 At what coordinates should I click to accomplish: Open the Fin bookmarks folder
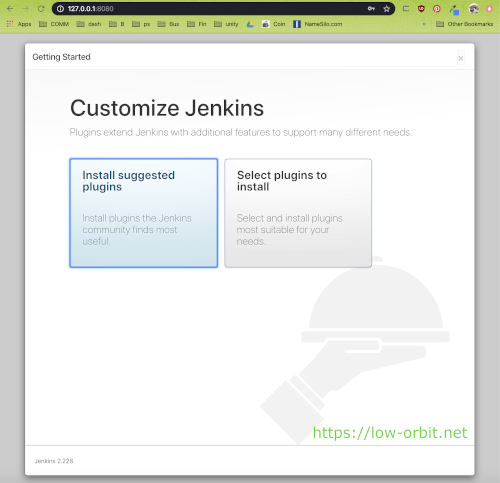(197, 24)
